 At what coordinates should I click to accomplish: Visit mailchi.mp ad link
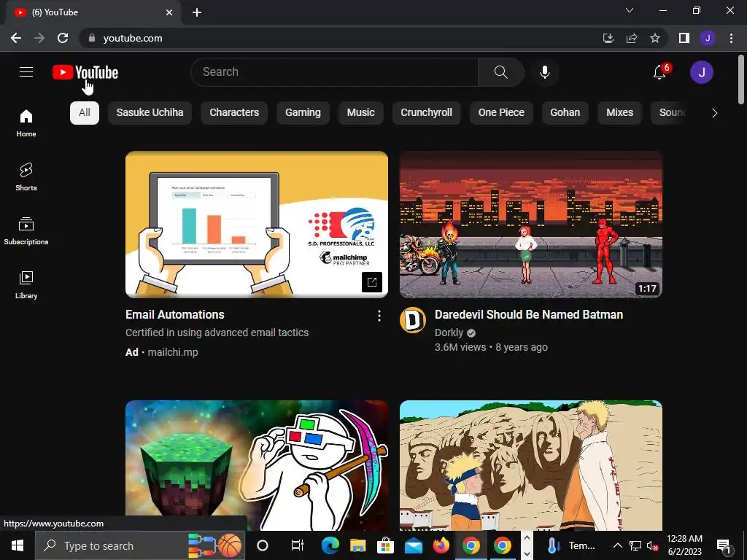coord(173,352)
